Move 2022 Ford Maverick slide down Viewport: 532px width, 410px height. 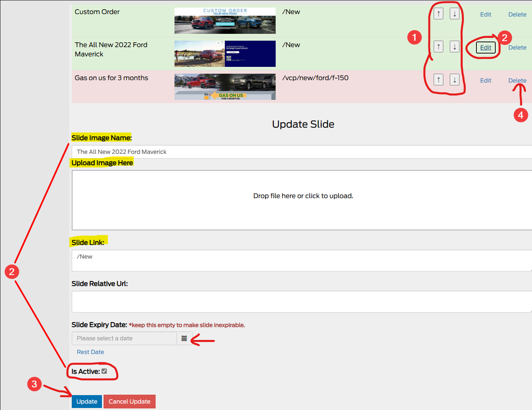coord(455,47)
